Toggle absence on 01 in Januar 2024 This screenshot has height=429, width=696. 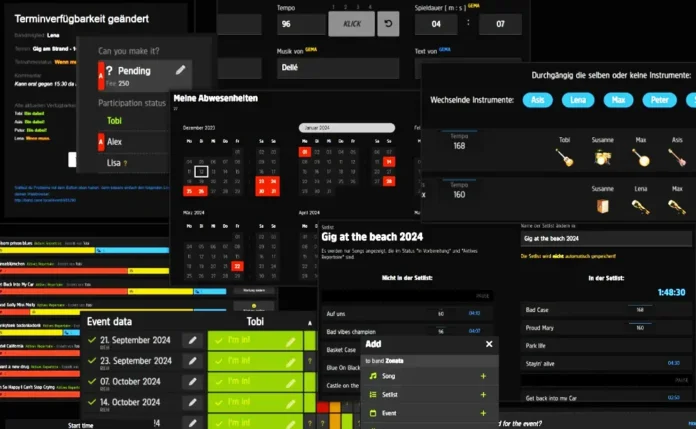click(x=304, y=152)
